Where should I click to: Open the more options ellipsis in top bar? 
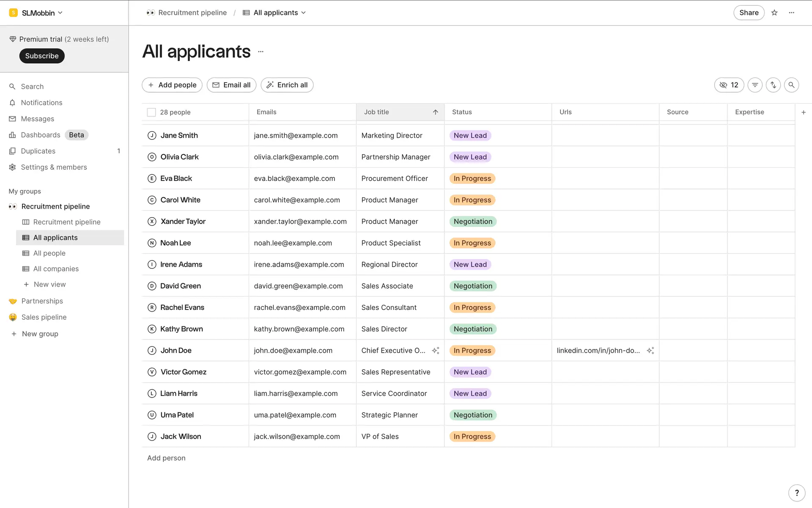[792, 13]
